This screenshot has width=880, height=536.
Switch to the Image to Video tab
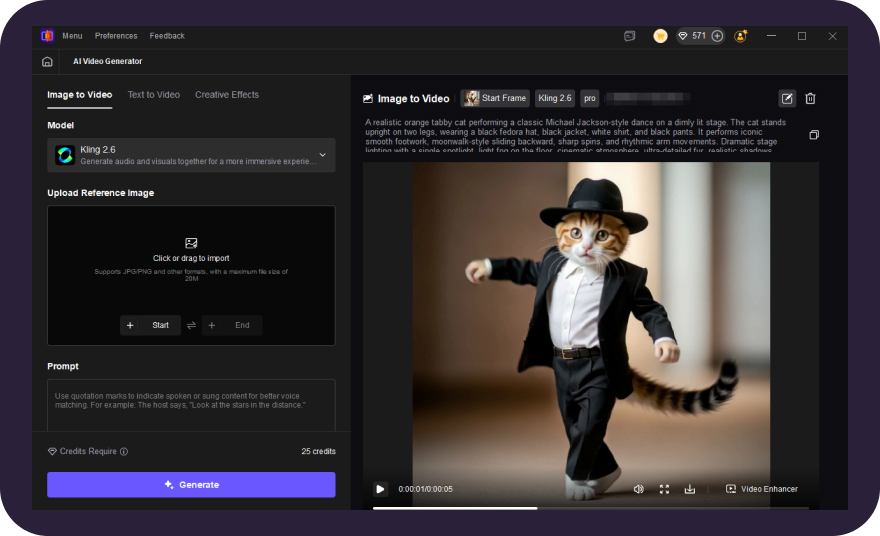click(80, 95)
